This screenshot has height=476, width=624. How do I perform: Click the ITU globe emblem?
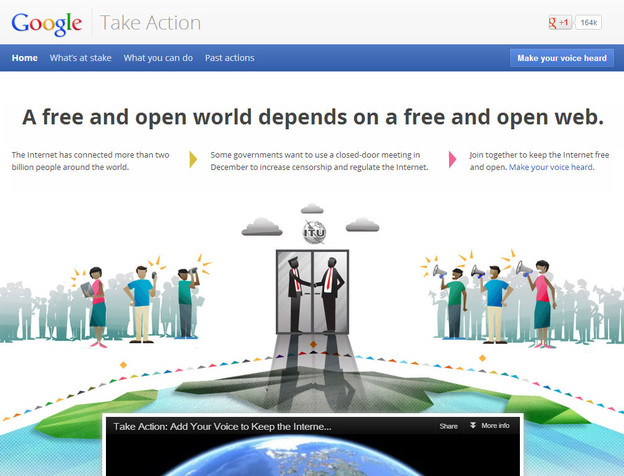coord(314,232)
